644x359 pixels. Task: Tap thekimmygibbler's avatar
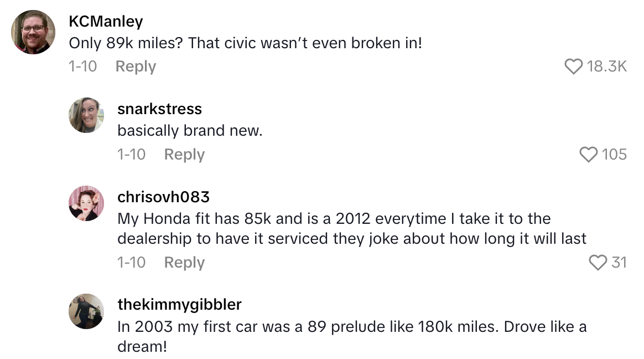coord(86,311)
